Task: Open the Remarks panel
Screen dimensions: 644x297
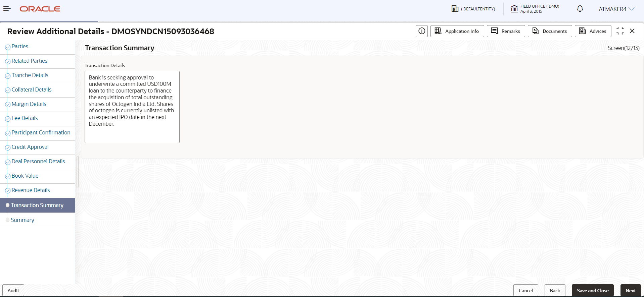Action: 506,31
